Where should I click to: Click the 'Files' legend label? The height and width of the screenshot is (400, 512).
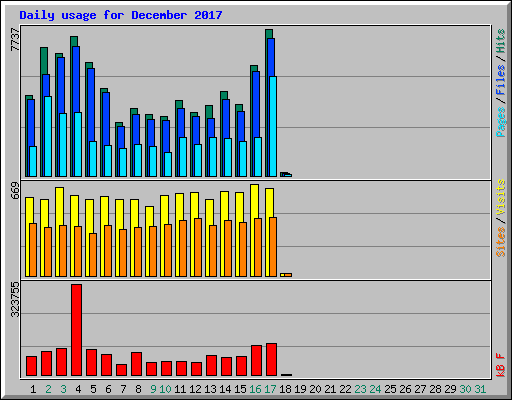tap(500, 80)
